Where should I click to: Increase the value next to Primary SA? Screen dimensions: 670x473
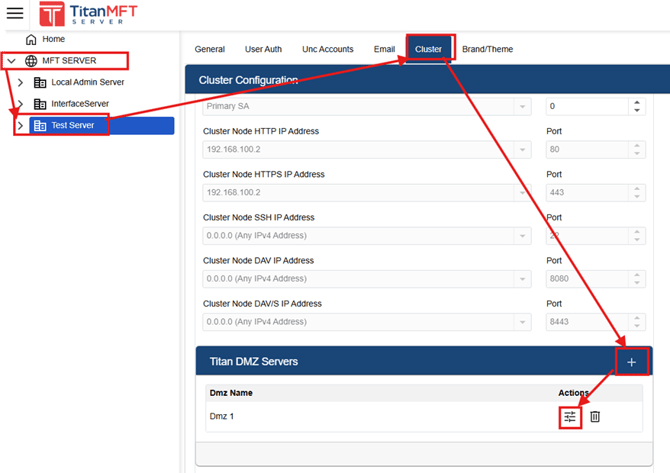pyautogui.click(x=637, y=103)
